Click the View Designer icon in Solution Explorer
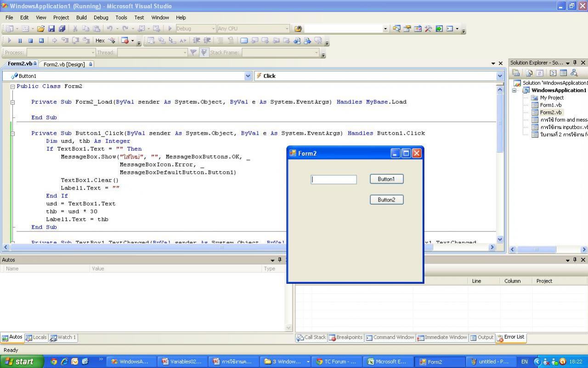The image size is (588, 368). point(563,73)
